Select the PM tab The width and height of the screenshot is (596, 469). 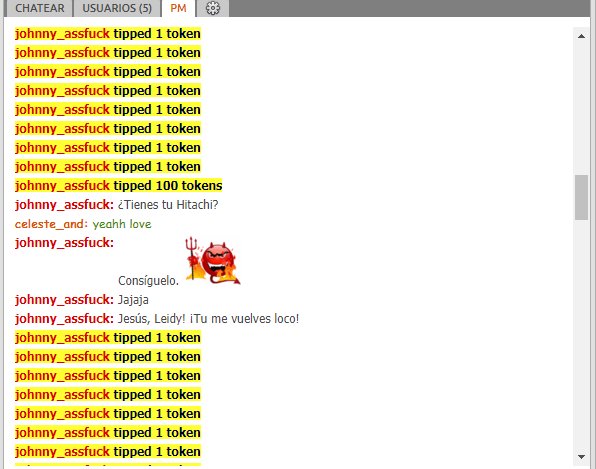[178, 8]
